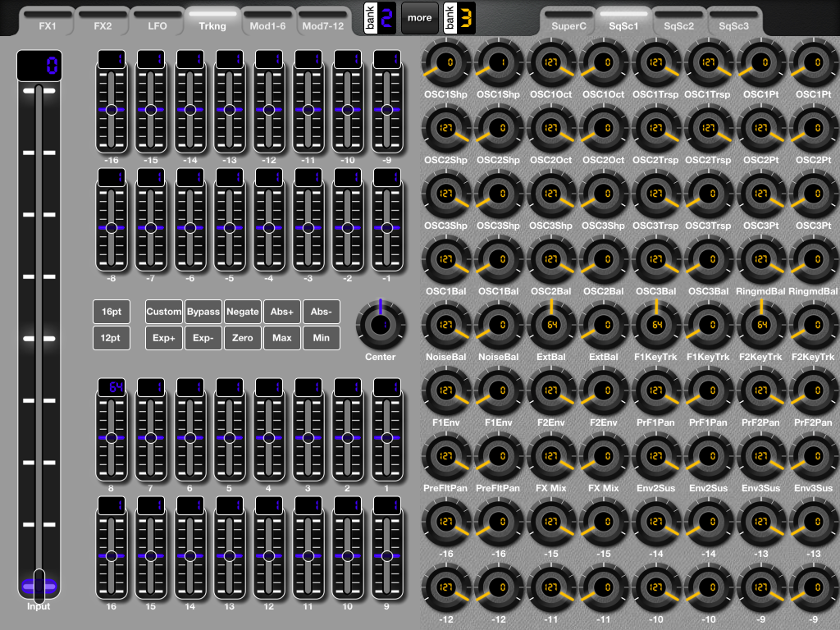Click the OSC2Pt knob showing 127

pos(760,128)
